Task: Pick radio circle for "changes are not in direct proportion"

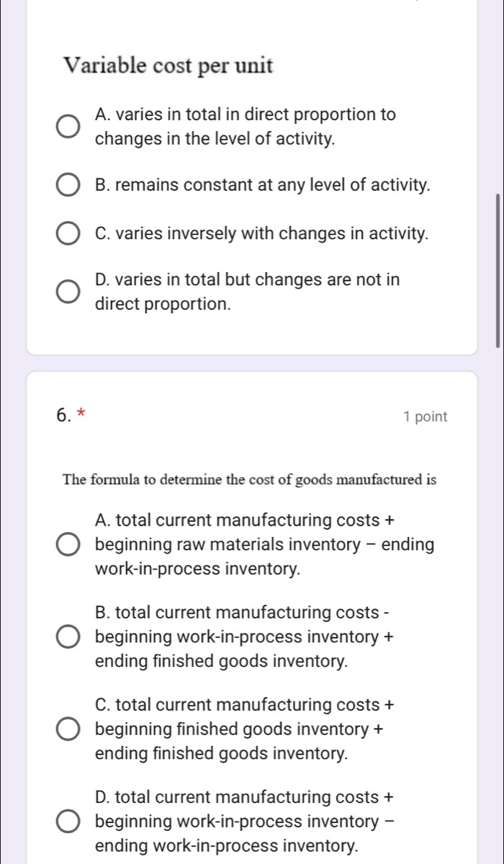Action: click(x=68, y=292)
